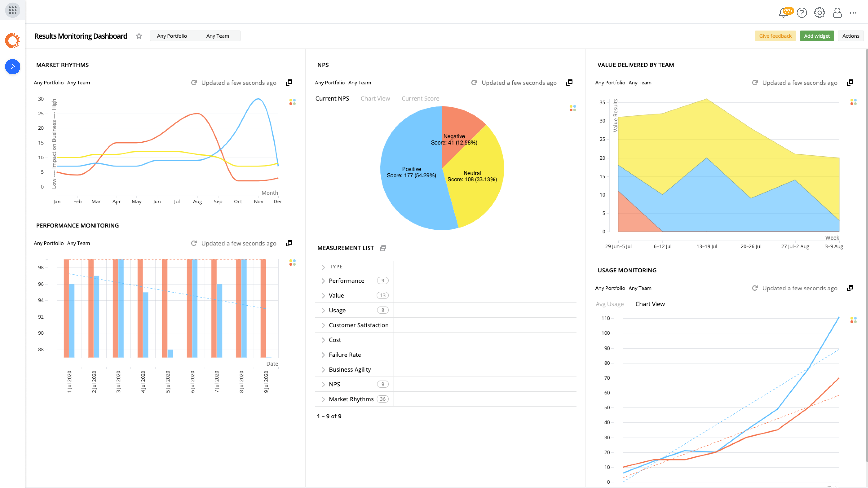Viewport: 868px width, 488px height.
Task: Expand the Customer Satisfaction row
Action: click(323, 325)
